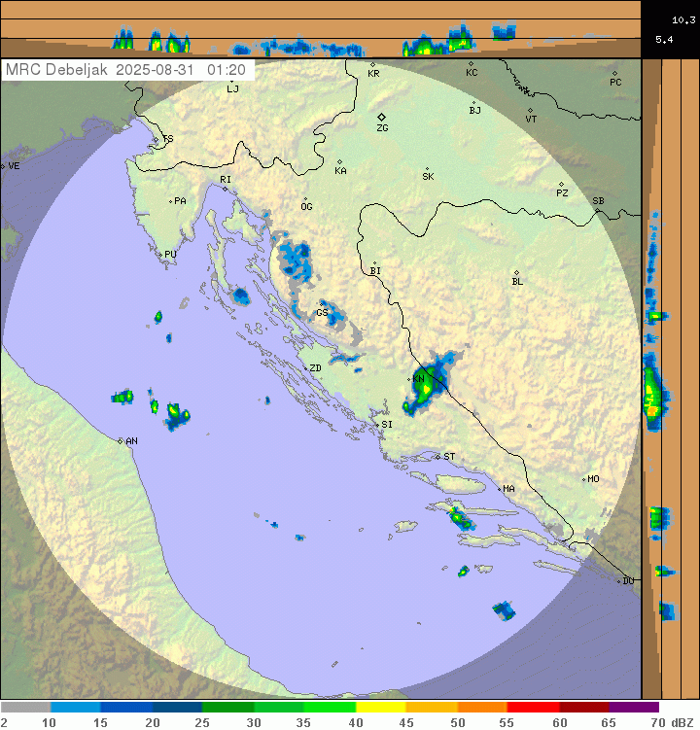
Task: Click the OG city label
Action: point(306,207)
